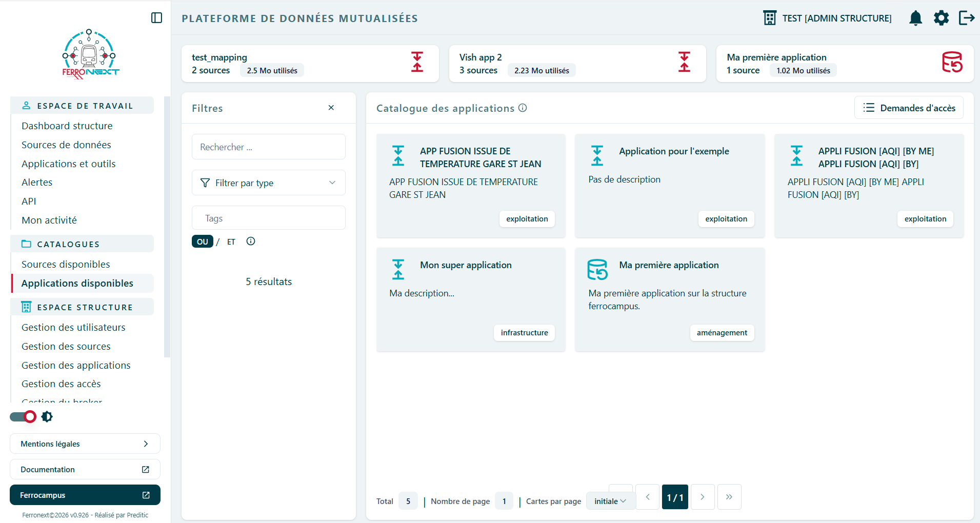Click the sidebar vertical scrollbar
This screenshot has height=523, width=980.
coord(167,226)
